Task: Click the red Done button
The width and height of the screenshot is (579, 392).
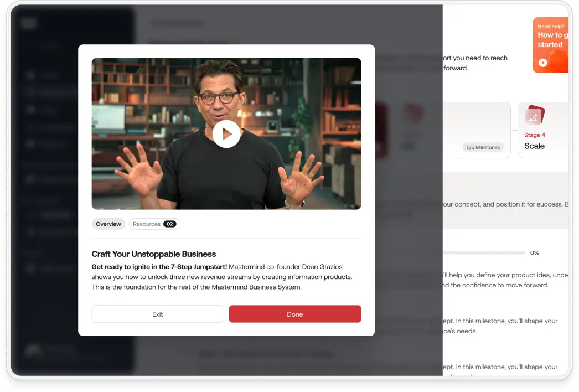Action: tap(295, 314)
